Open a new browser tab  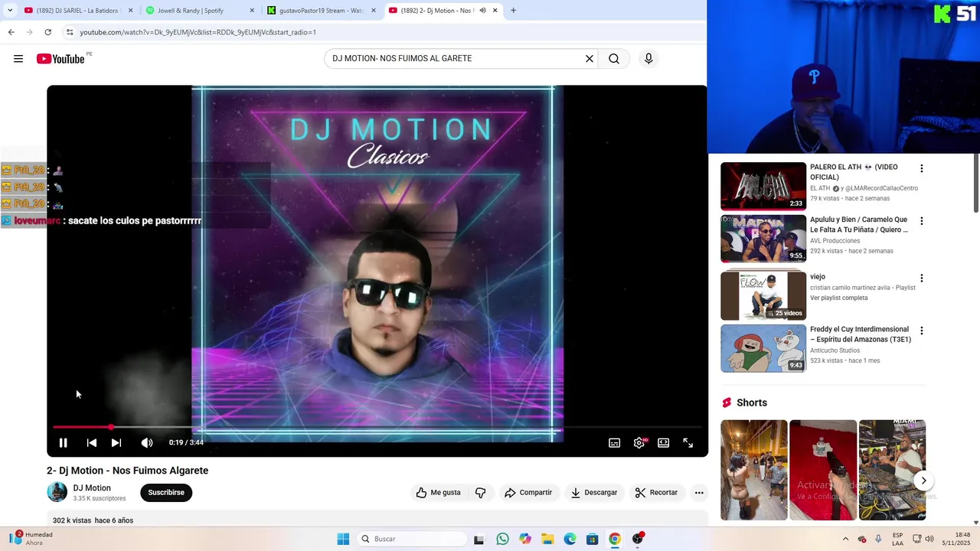pos(513,11)
